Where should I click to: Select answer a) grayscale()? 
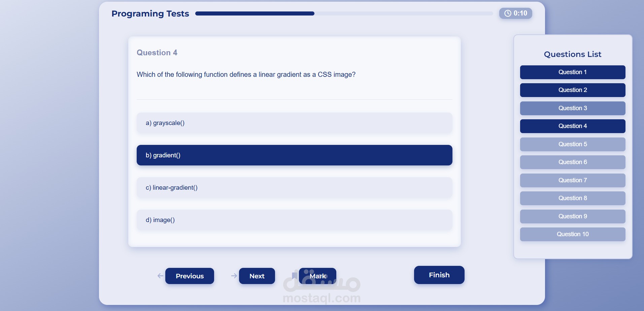pyautogui.click(x=294, y=123)
